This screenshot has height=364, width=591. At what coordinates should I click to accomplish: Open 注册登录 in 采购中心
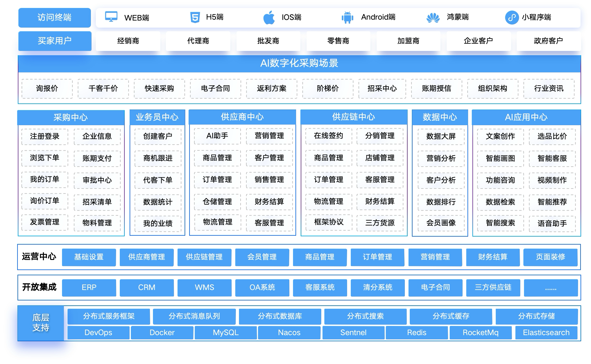coord(45,136)
